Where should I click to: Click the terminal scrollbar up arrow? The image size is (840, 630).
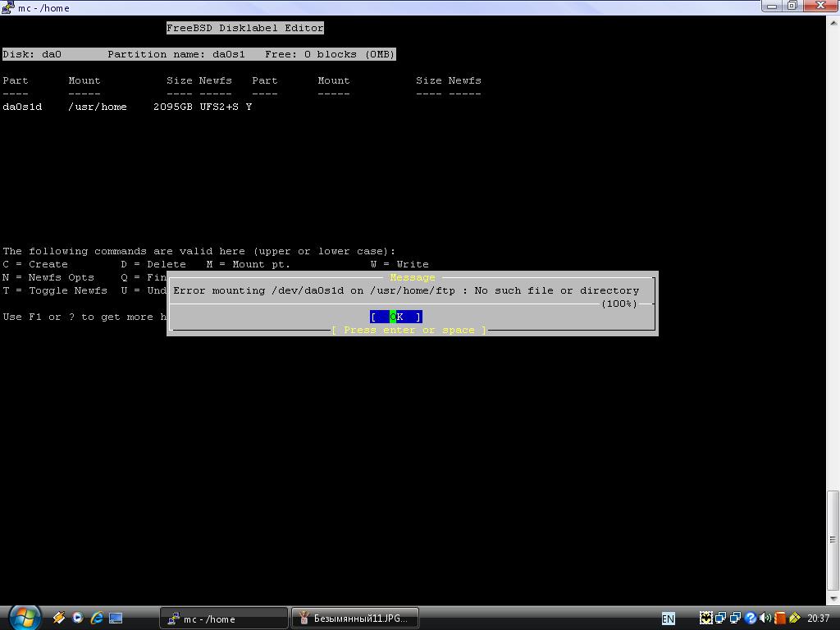833,22
